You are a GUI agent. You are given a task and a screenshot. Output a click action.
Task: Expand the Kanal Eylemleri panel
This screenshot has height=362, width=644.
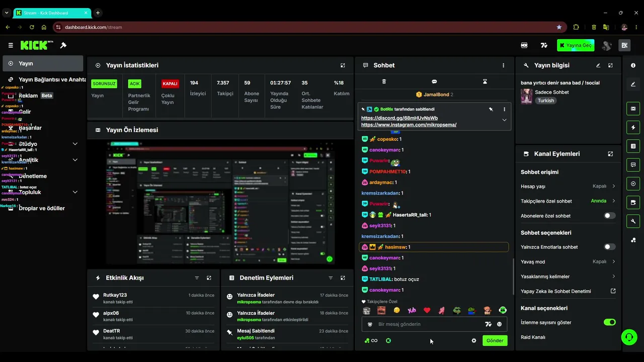pos(610,154)
